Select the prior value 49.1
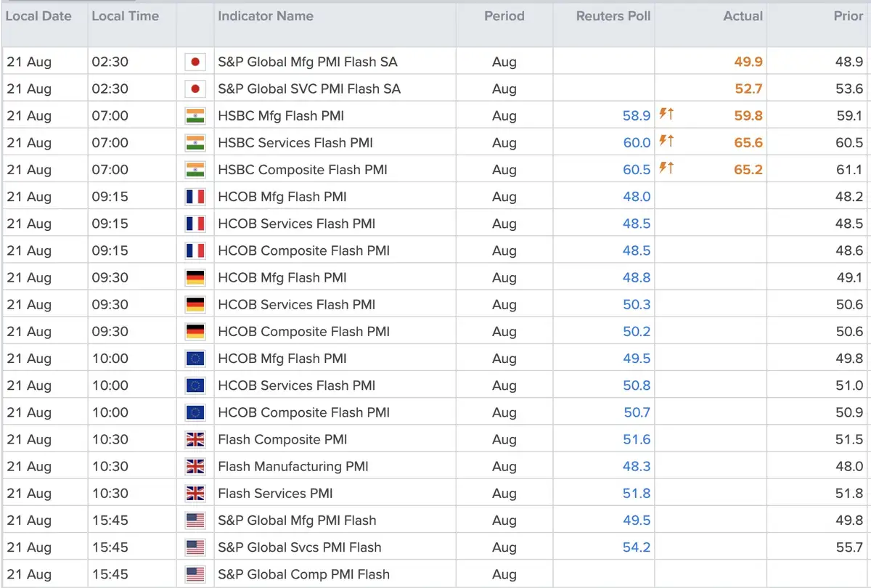The image size is (871, 588). tap(849, 277)
